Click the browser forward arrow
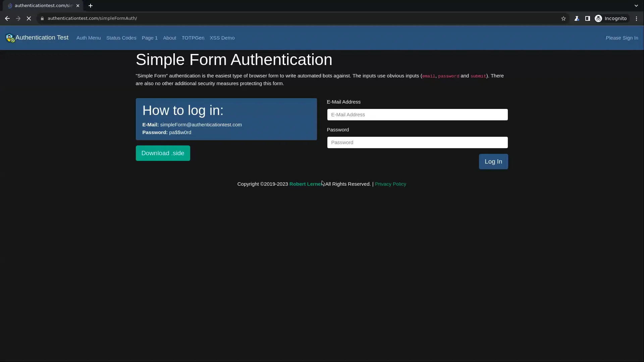This screenshot has height=362, width=644. click(x=18, y=18)
